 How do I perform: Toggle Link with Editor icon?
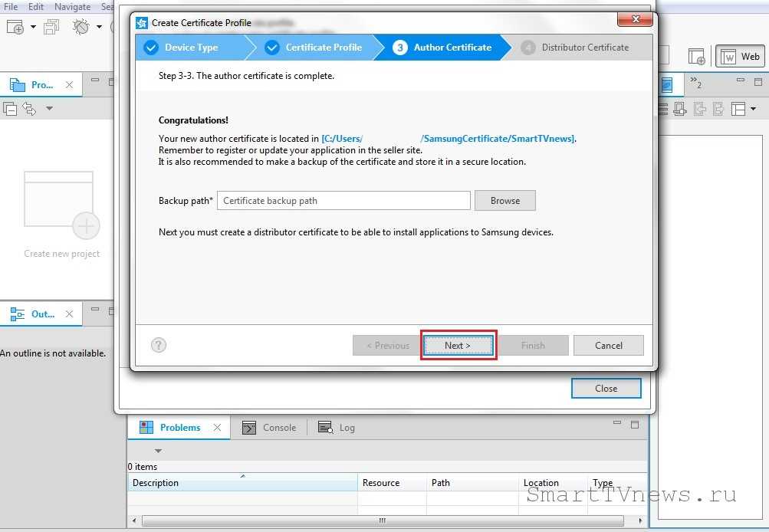click(30, 109)
